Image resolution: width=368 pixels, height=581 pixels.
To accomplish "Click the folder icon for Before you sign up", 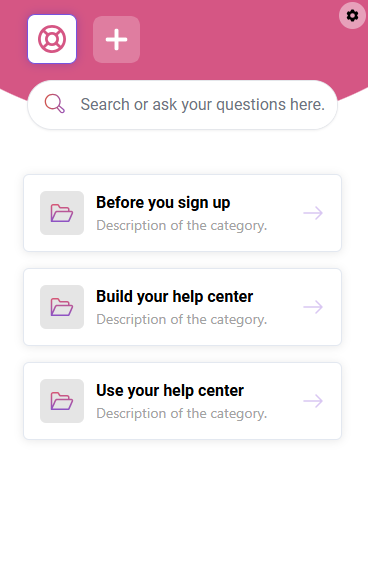I will click(62, 213).
